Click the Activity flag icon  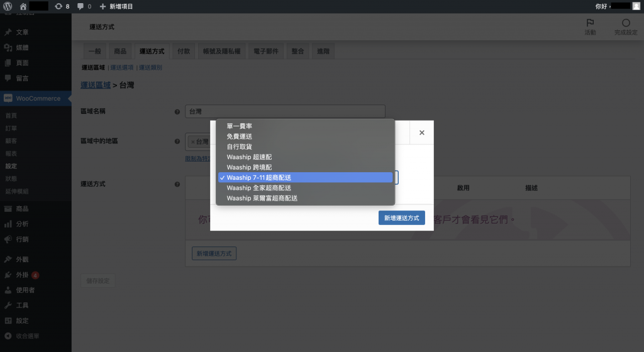pos(590,24)
